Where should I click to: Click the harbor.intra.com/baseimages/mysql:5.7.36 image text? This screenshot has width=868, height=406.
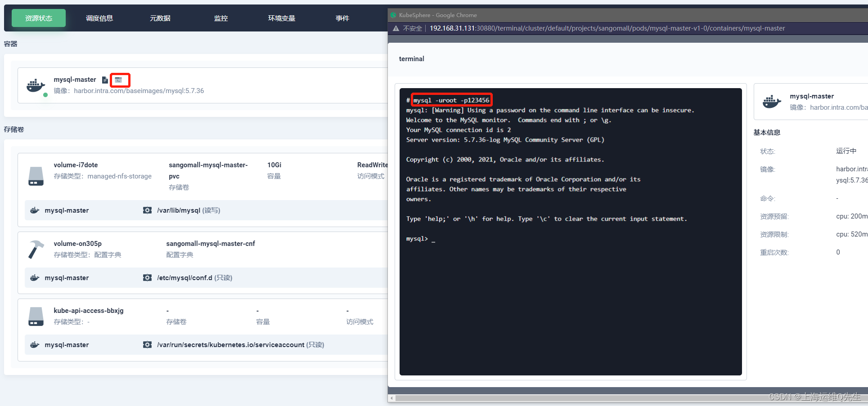(x=139, y=91)
